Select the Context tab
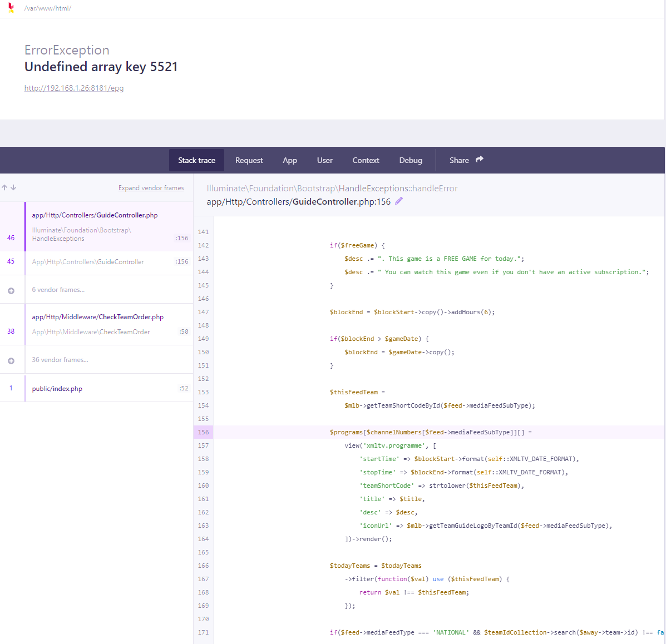The image size is (666, 644). click(x=366, y=160)
